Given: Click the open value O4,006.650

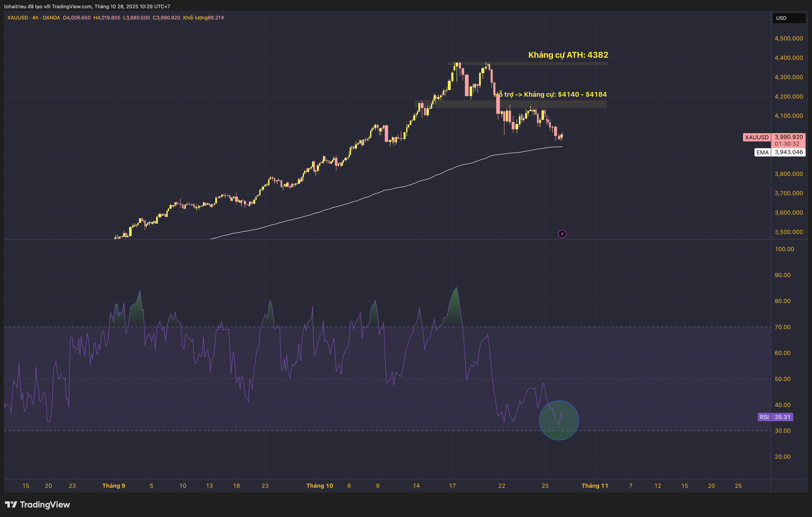Looking at the screenshot, I should (x=77, y=18).
